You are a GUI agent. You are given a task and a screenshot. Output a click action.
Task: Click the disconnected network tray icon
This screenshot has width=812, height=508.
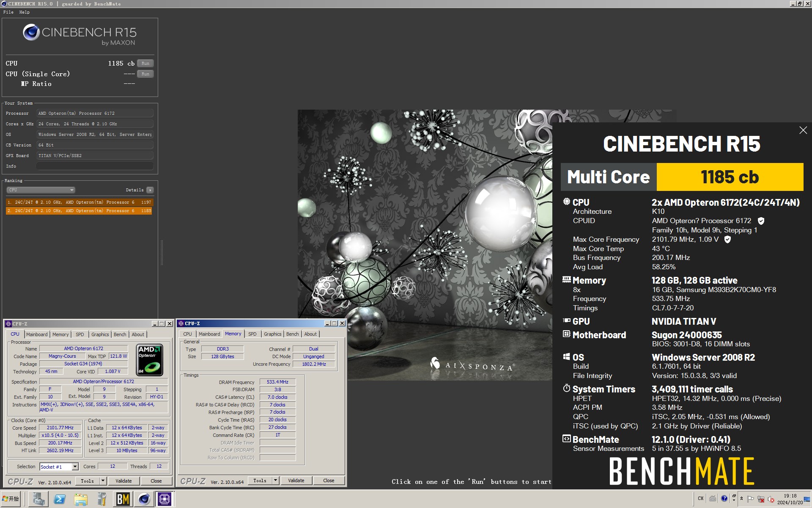761,499
